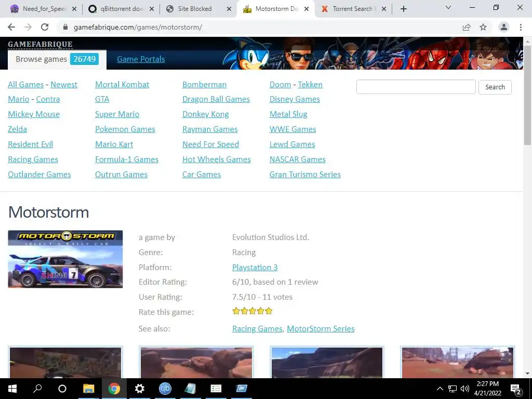Open the Playstation 3 platform link
This screenshot has width=532, height=399.
coord(255,268)
